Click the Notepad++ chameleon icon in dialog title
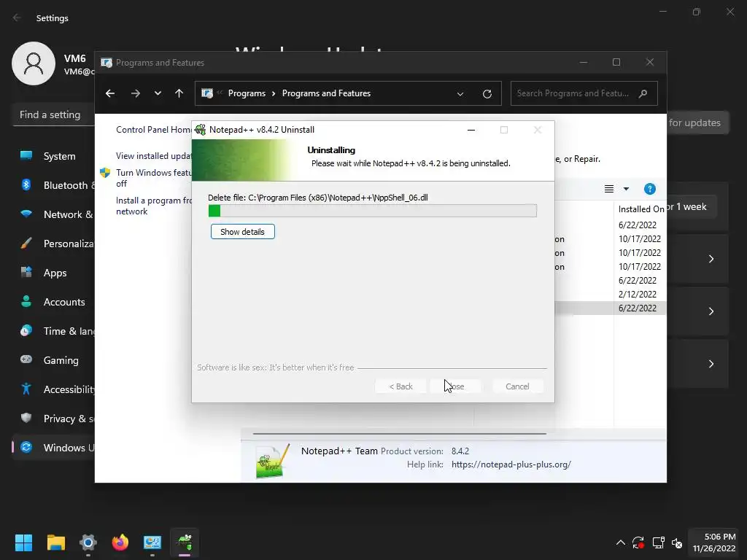 click(201, 130)
